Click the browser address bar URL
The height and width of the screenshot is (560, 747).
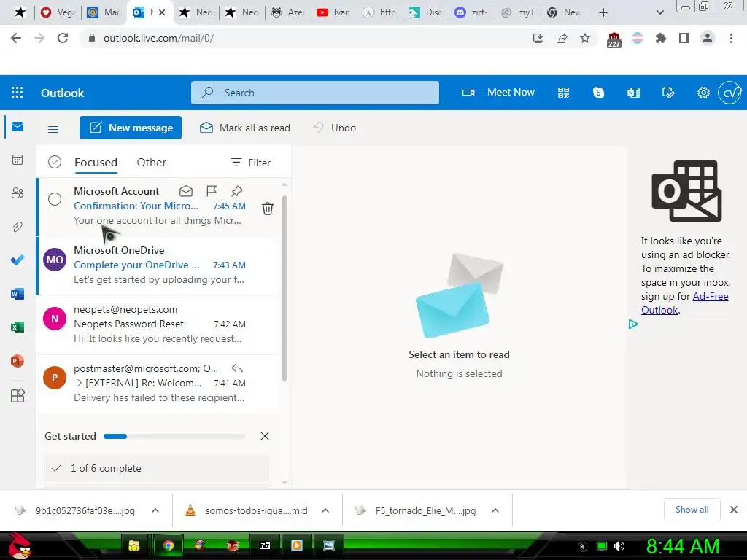tap(158, 38)
